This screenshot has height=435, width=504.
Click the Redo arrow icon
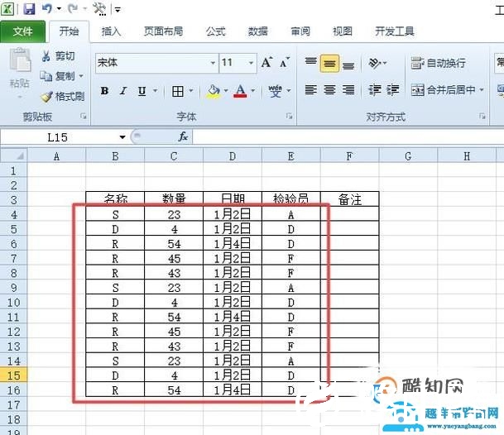[x=73, y=8]
